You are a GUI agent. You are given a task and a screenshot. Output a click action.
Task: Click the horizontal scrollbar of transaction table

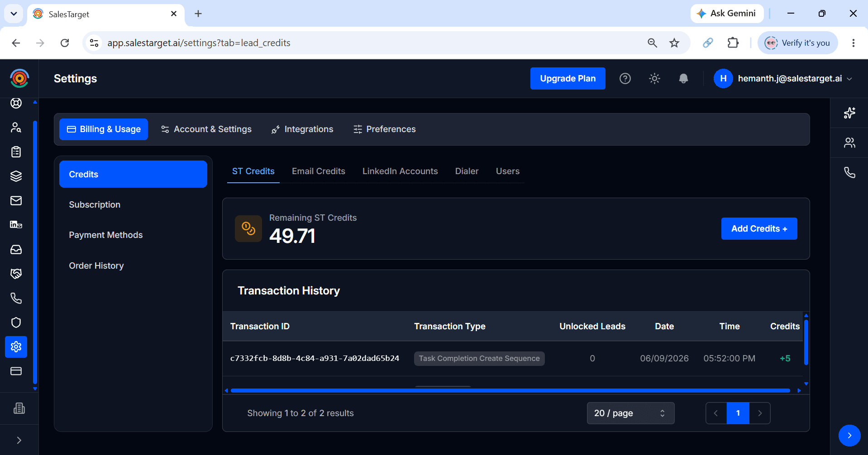510,390
